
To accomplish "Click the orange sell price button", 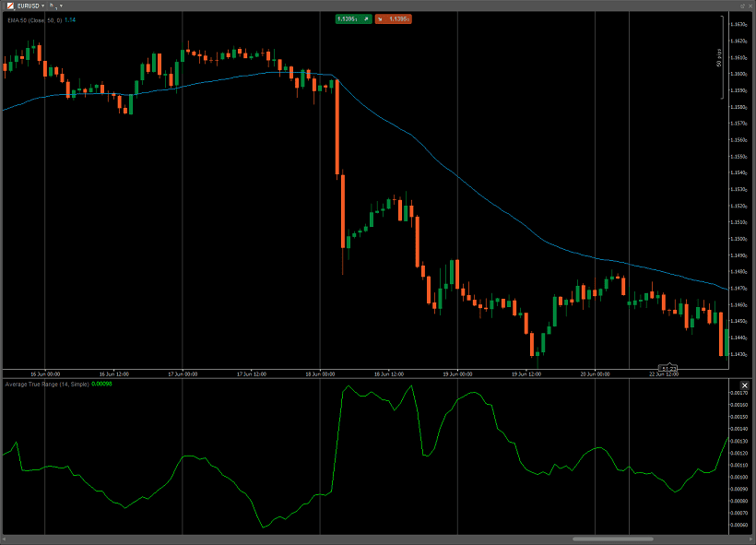I will click(x=394, y=19).
